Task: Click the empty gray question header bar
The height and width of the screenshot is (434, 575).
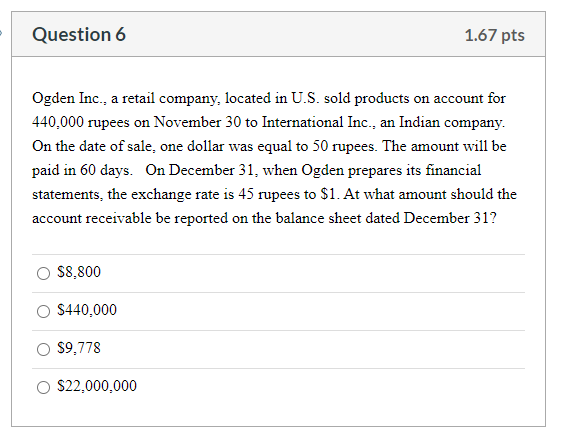Action: click(293, 34)
